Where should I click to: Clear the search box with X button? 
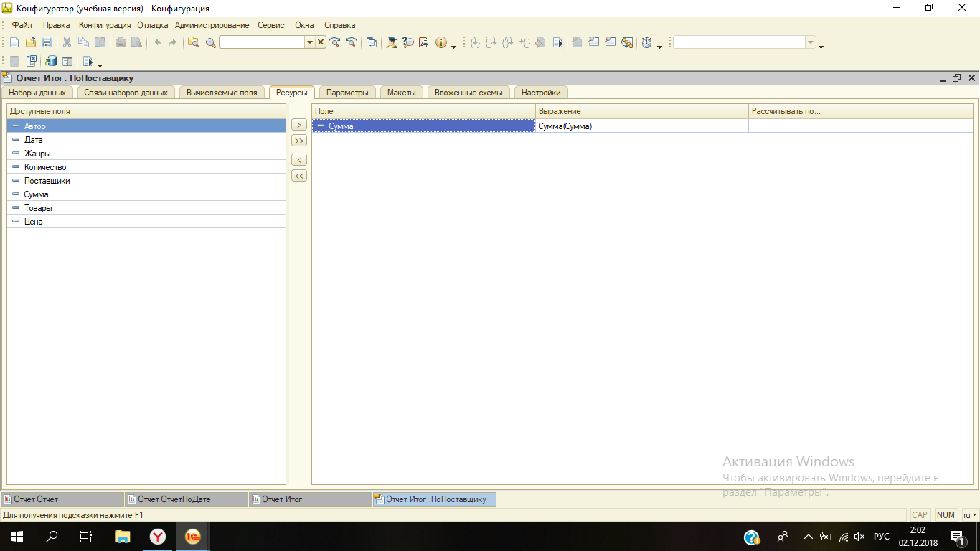coord(321,42)
